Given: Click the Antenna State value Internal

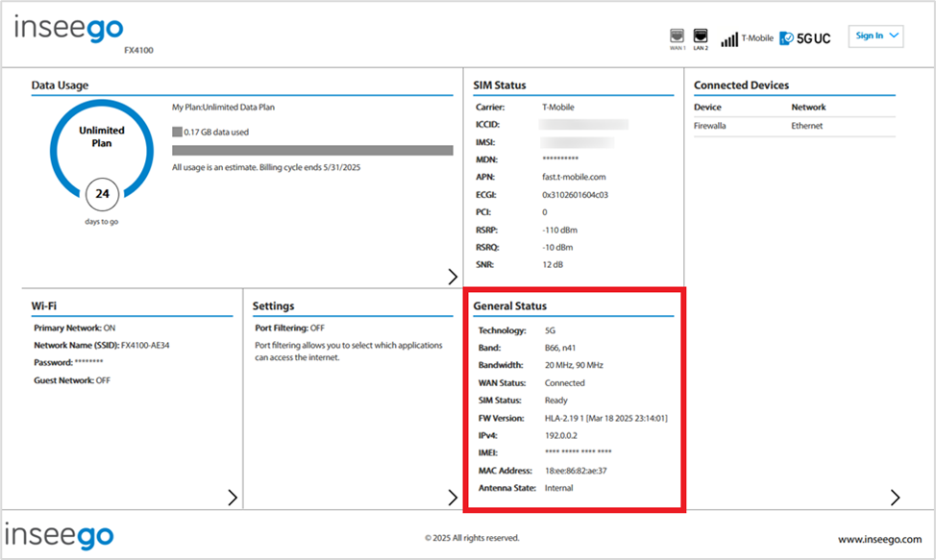Looking at the screenshot, I should coord(558,488).
